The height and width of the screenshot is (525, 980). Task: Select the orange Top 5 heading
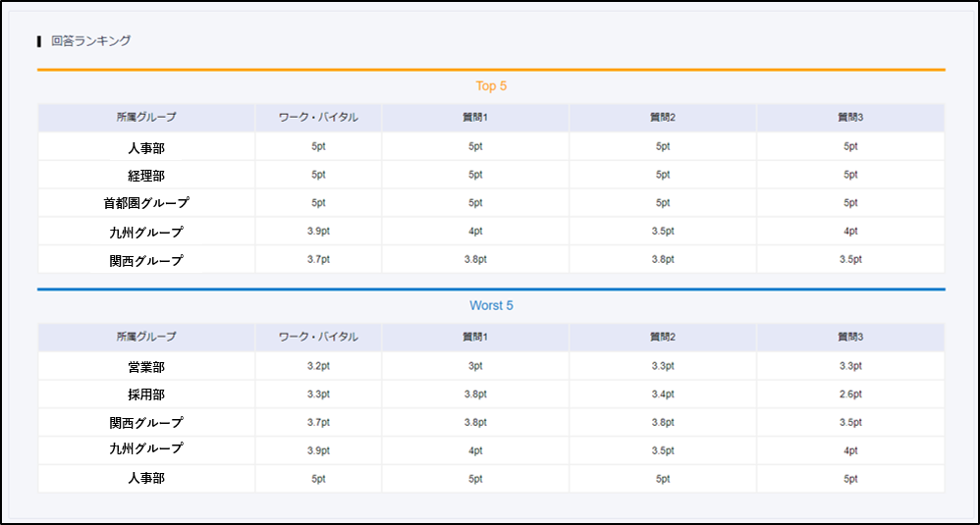tap(491, 86)
